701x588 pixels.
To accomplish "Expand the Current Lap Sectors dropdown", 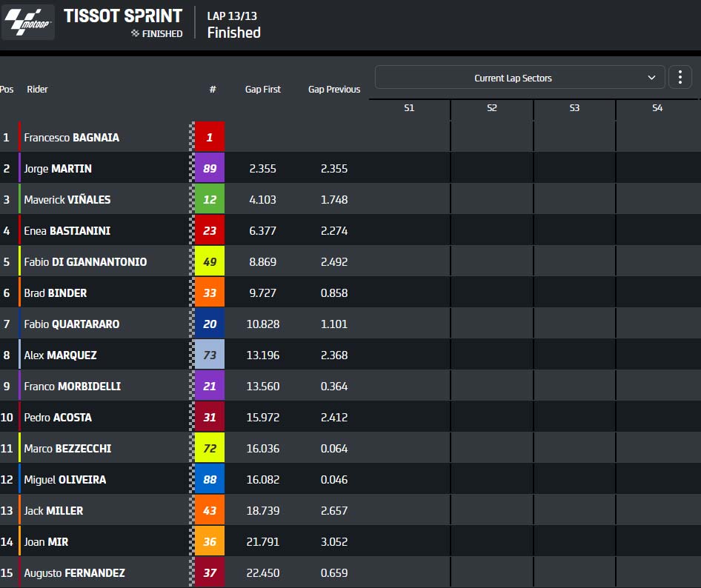I will [520, 77].
